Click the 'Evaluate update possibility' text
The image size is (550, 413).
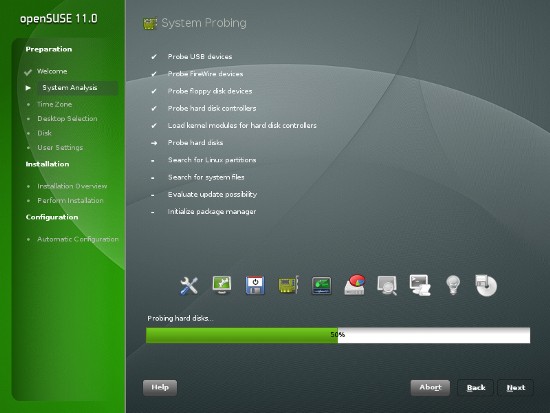point(212,194)
